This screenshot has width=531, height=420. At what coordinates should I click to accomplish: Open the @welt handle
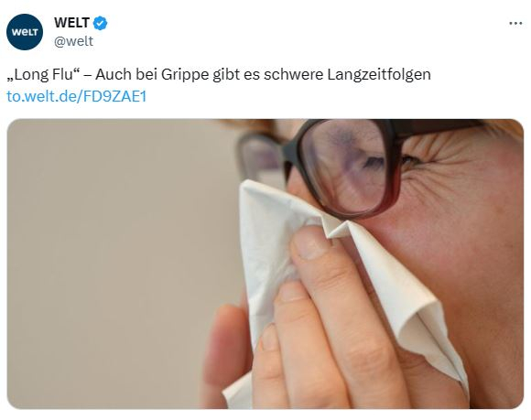73,41
